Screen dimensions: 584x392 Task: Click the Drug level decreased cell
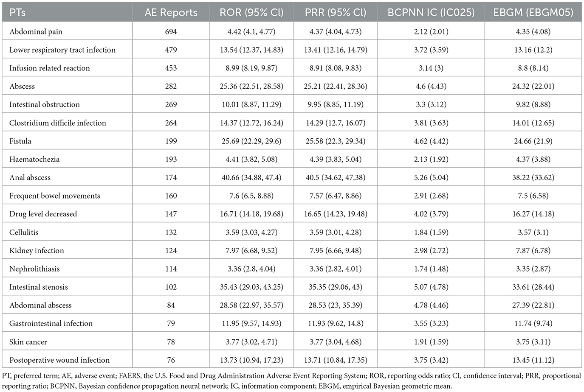point(43,214)
